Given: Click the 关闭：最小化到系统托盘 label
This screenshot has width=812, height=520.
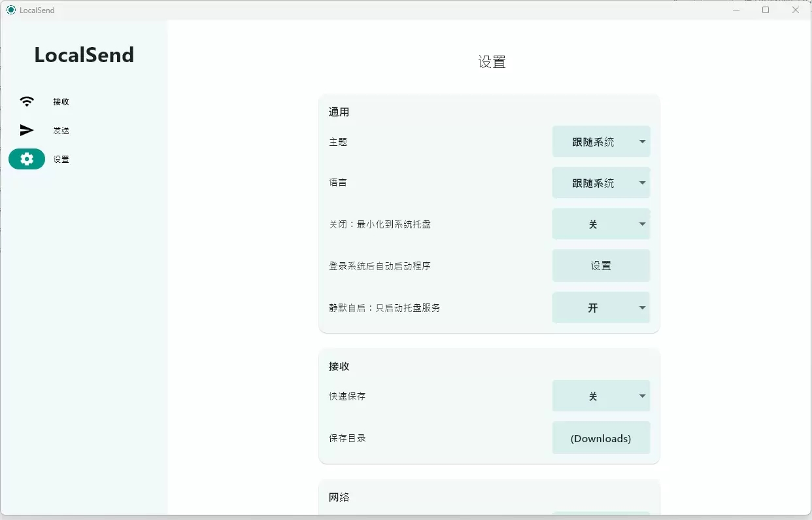Looking at the screenshot, I should 380,224.
